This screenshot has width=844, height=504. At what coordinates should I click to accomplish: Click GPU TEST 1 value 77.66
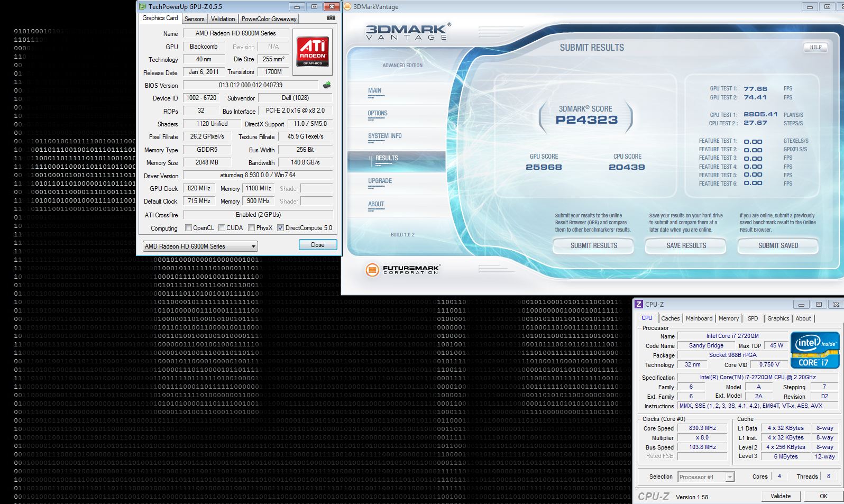click(755, 89)
